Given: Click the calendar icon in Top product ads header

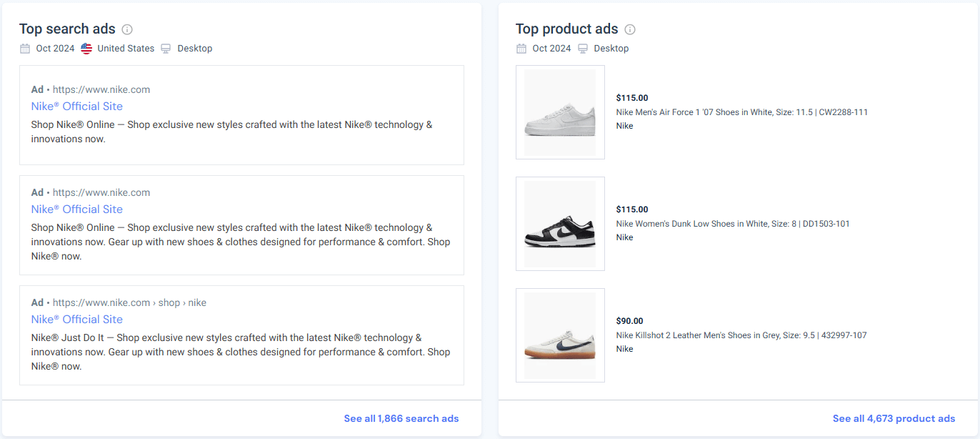Looking at the screenshot, I should point(521,48).
